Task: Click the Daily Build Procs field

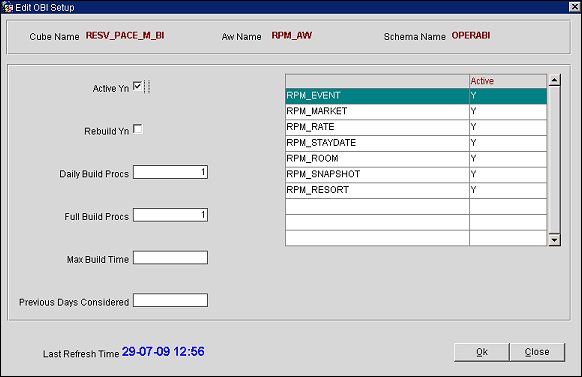Action: (x=170, y=172)
